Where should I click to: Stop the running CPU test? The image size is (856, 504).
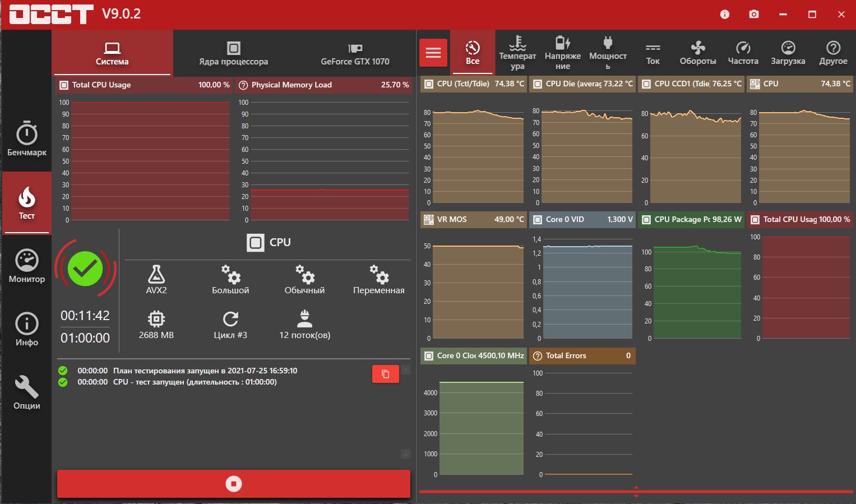(x=234, y=484)
